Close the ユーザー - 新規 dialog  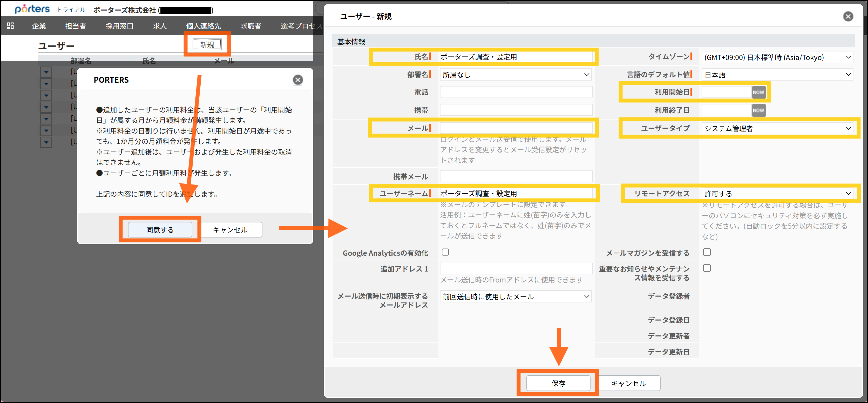point(848,17)
